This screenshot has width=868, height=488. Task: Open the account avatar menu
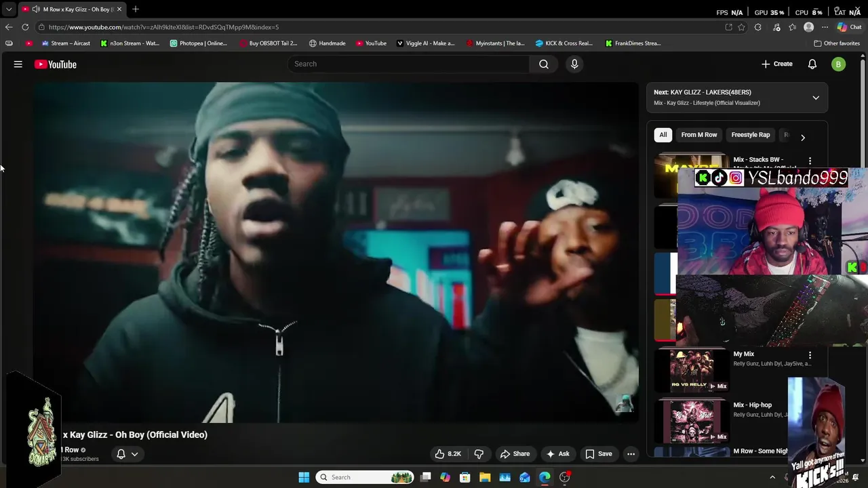[839, 64]
